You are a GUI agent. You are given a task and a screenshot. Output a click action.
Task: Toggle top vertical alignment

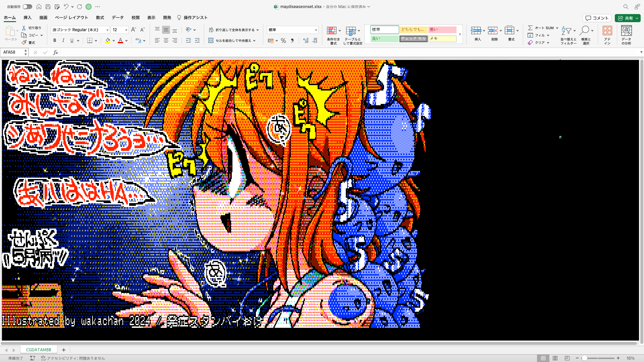(x=157, y=30)
